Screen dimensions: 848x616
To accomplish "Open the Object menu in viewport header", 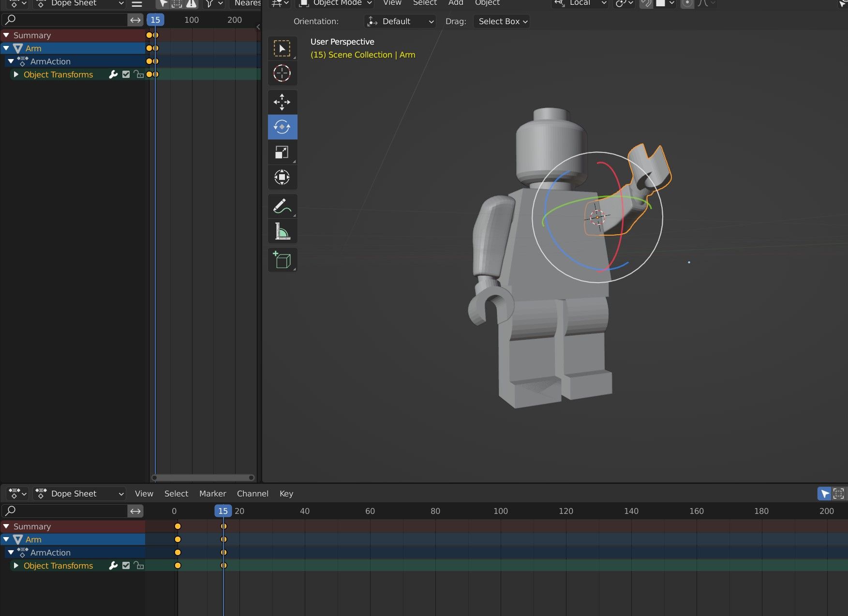I will 487,3.
